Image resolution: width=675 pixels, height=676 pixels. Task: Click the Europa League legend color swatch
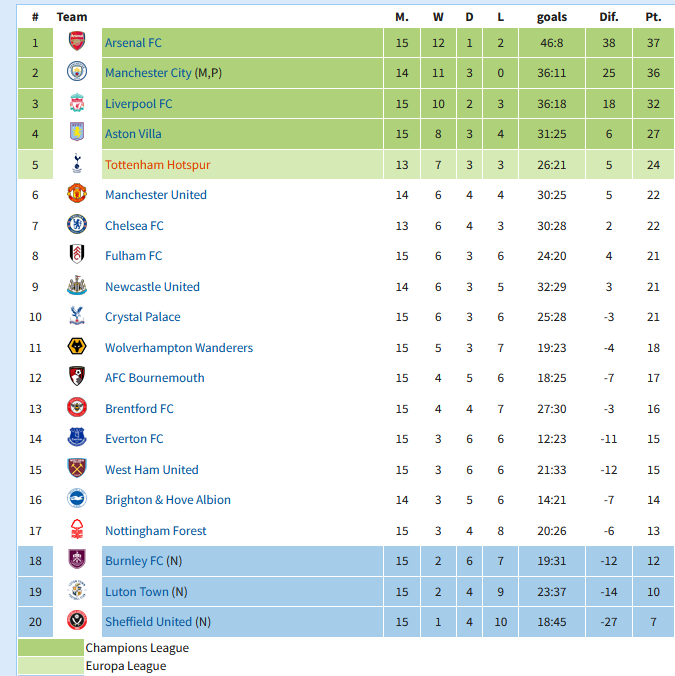51,666
